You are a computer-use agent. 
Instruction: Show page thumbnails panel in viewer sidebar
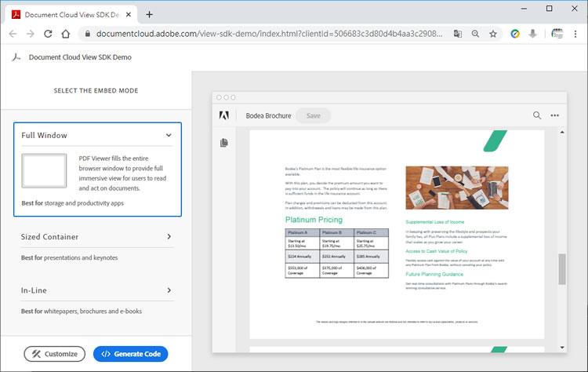[x=224, y=143]
